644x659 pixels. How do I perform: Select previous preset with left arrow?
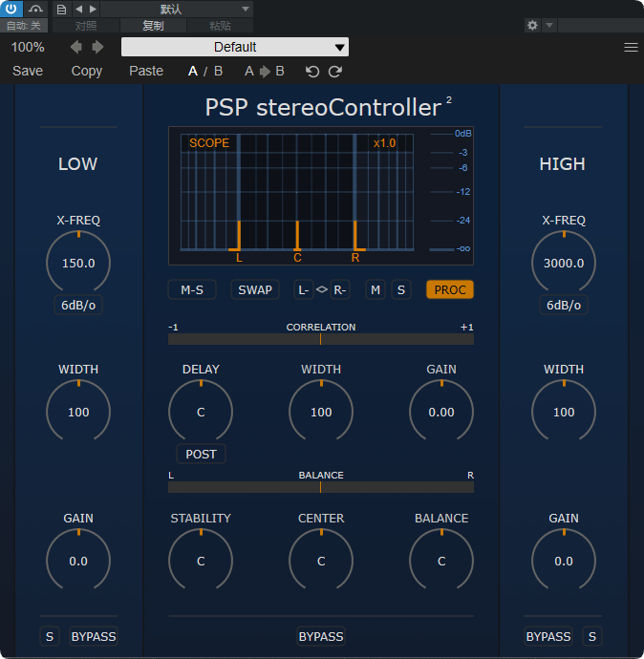(76, 47)
